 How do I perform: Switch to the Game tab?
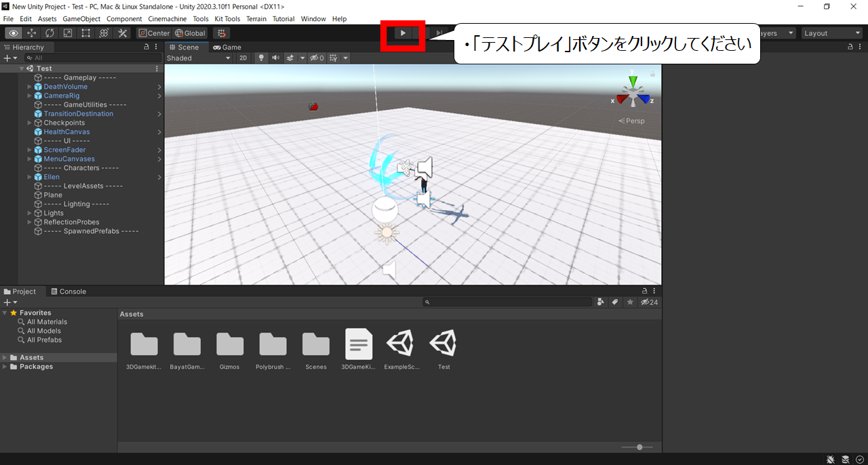226,47
